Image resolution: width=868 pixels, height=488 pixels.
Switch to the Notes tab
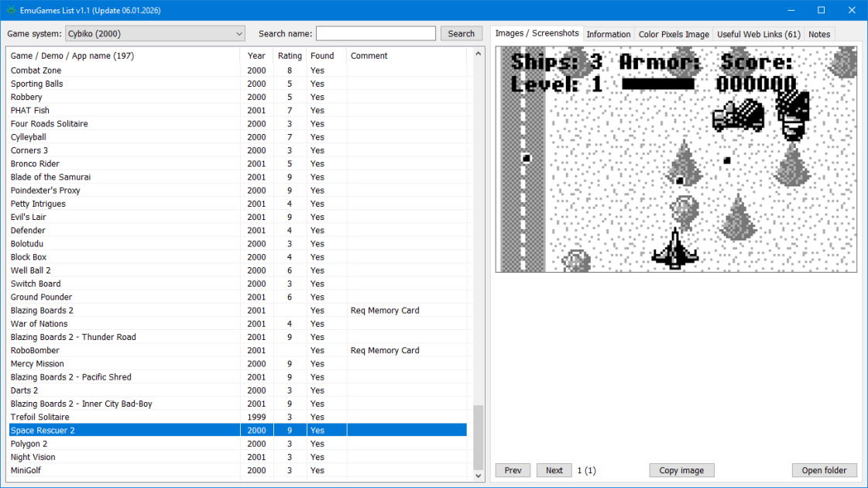(x=819, y=34)
